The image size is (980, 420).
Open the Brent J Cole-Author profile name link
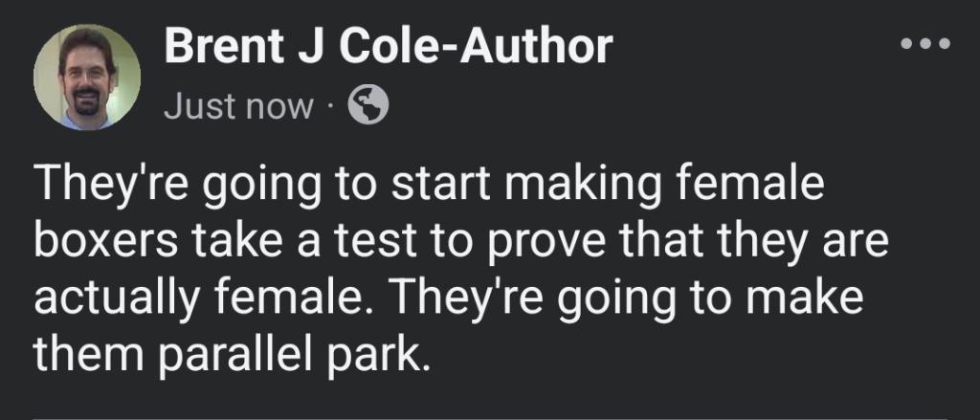pos(388,47)
